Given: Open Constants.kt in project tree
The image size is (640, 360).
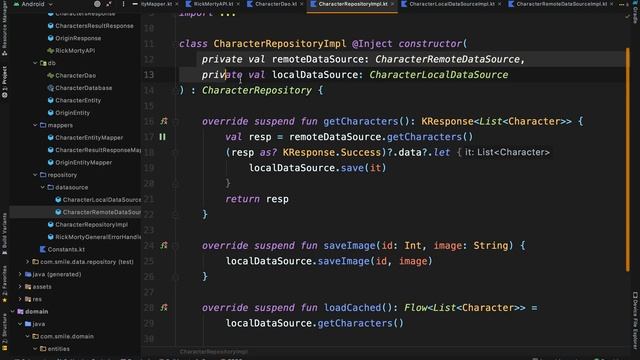Looking at the screenshot, I should coord(66,249).
